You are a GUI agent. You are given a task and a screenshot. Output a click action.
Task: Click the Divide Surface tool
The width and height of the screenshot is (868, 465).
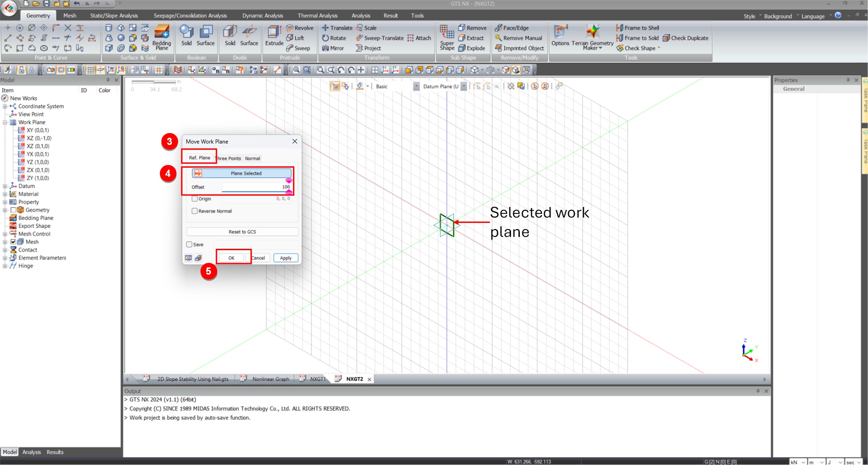pos(249,35)
